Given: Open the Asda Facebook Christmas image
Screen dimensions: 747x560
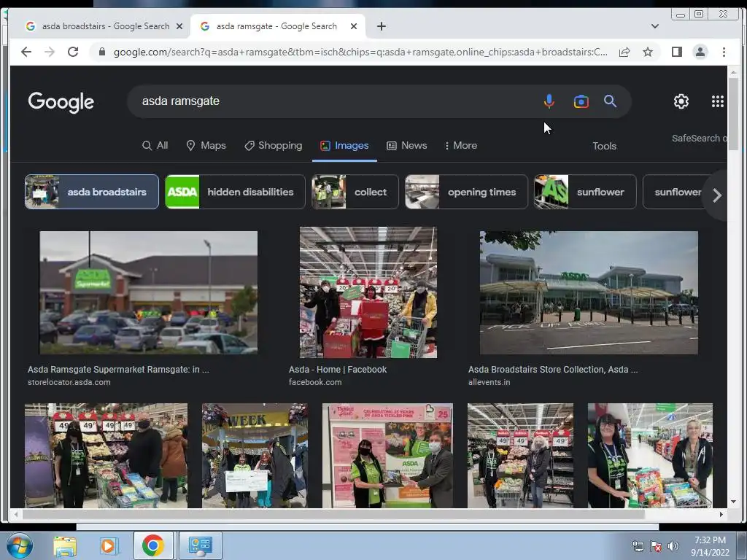Looking at the screenshot, I should [368, 292].
